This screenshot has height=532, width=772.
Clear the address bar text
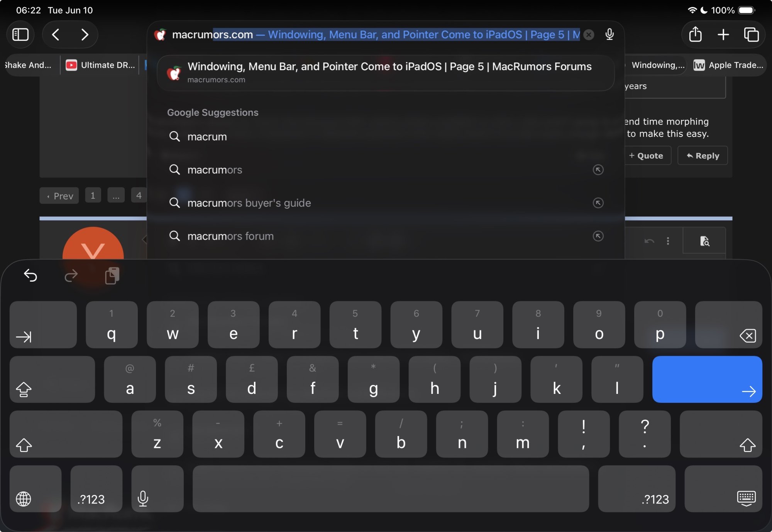pos(589,35)
